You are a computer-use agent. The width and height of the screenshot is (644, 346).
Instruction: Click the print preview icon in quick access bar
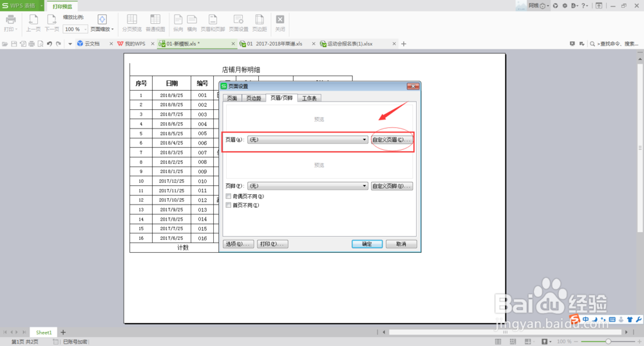click(40, 44)
